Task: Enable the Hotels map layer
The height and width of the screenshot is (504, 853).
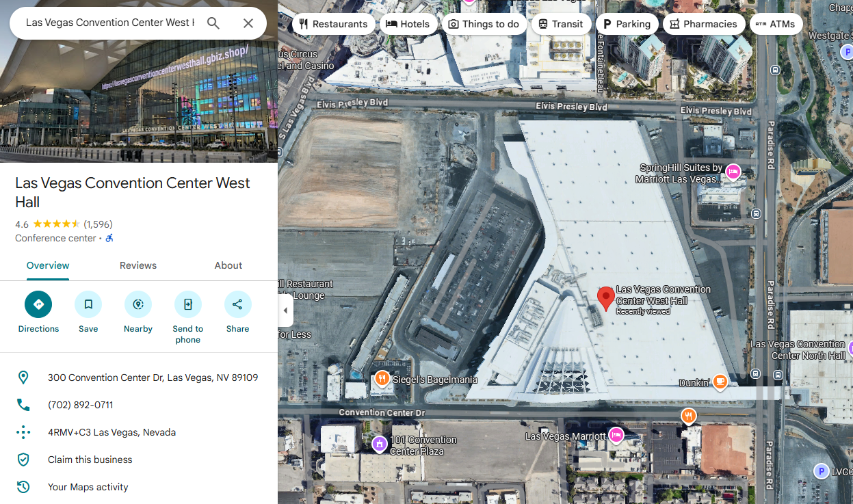Action: tap(408, 23)
